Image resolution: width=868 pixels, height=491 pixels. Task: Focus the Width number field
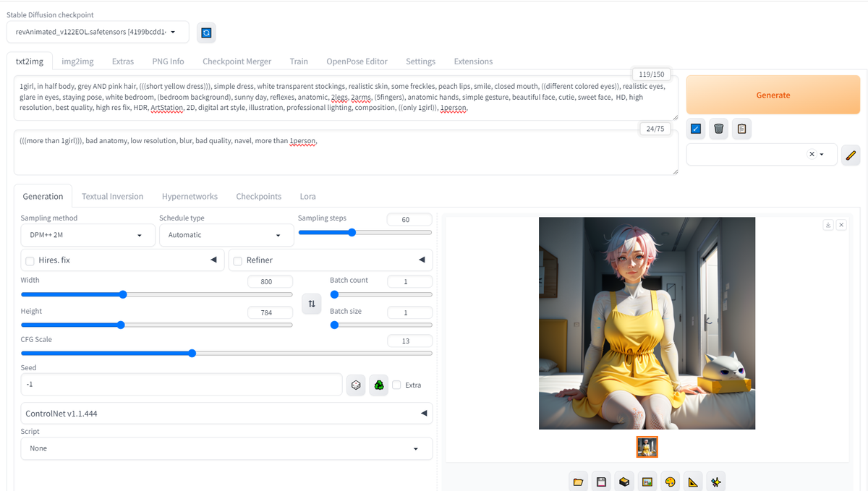pyautogui.click(x=270, y=281)
